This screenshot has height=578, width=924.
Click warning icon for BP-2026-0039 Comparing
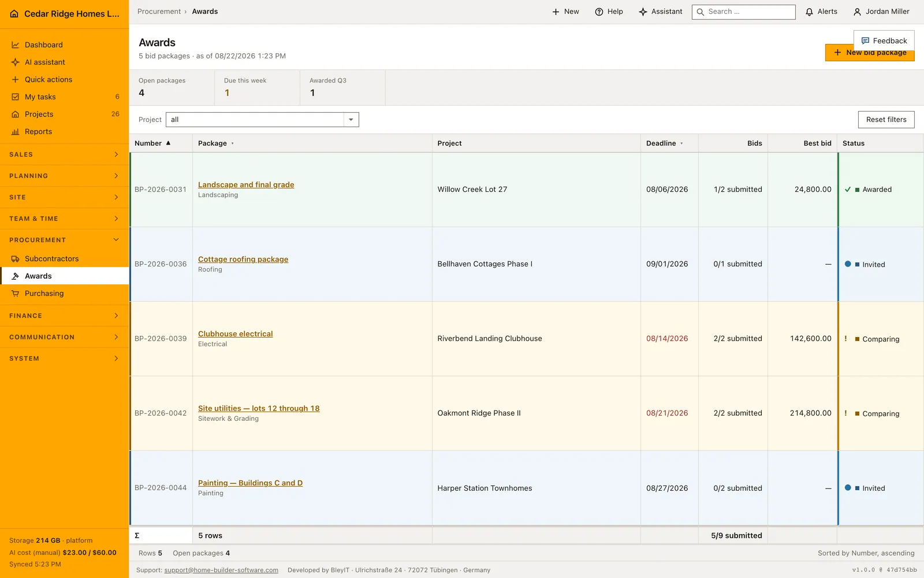(x=845, y=339)
